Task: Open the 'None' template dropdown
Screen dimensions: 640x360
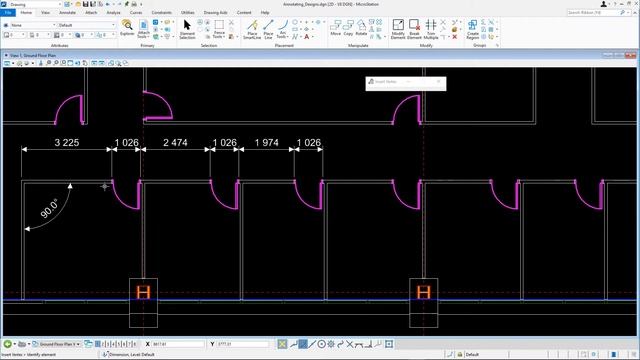Action: 33,25
